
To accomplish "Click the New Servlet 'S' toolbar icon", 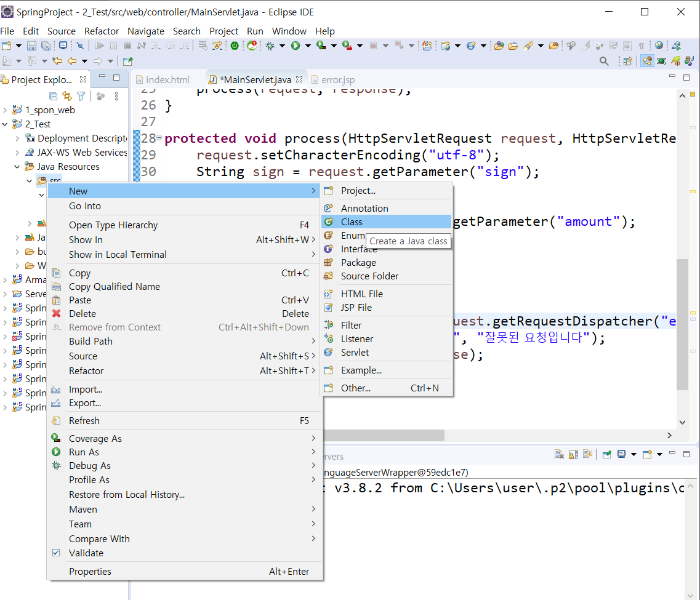I will 470,46.
